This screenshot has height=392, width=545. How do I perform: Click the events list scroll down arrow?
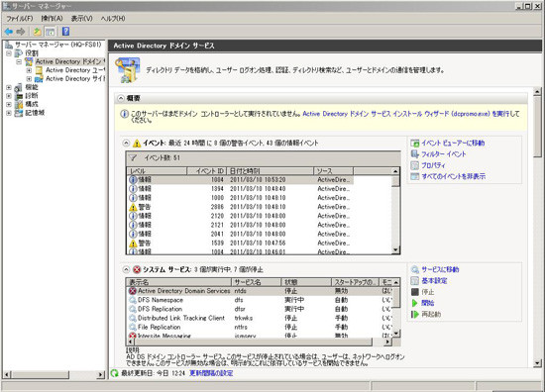tap(395, 250)
